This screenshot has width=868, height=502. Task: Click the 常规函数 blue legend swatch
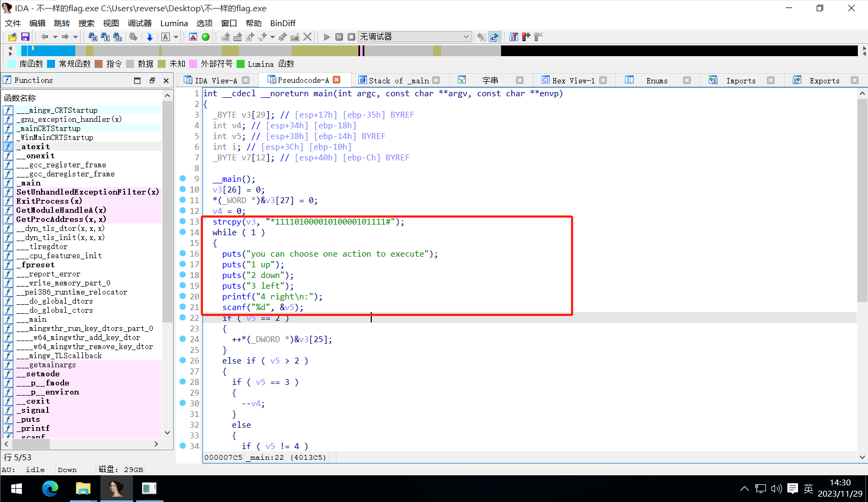click(x=51, y=64)
